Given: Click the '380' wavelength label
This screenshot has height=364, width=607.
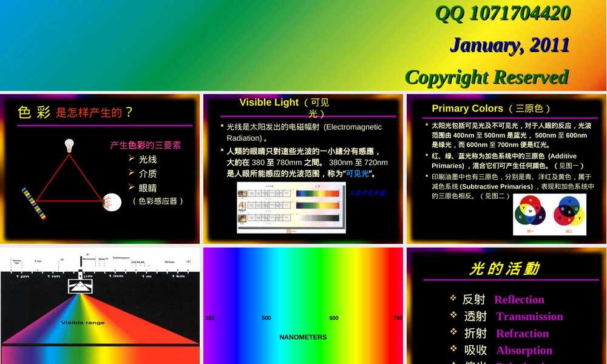Looking at the screenshot, I should pos(210,318).
